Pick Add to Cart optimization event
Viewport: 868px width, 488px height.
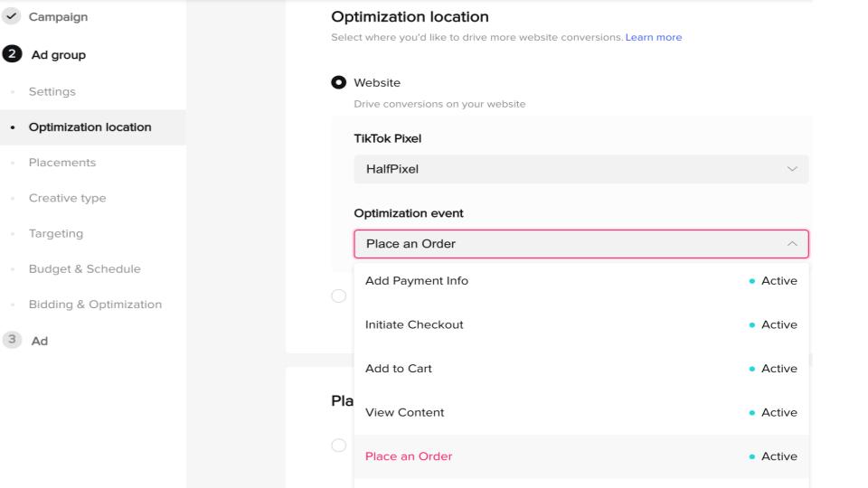(x=581, y=369)
